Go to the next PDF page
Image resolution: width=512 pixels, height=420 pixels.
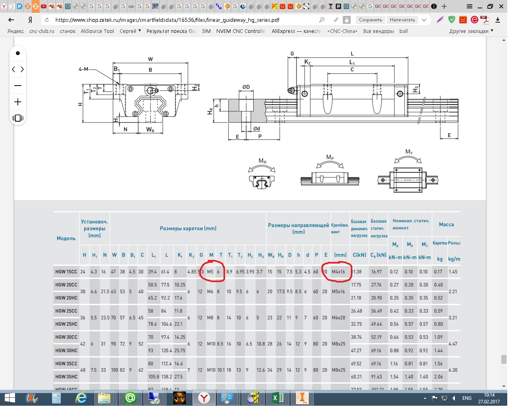click(x=22, y=69)
